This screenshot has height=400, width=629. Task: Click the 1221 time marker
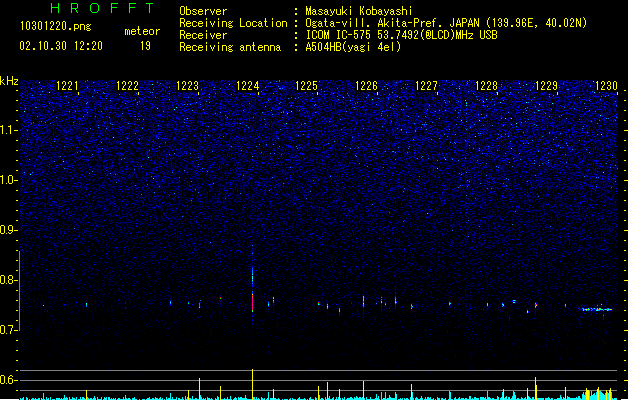tap(67, 86)
